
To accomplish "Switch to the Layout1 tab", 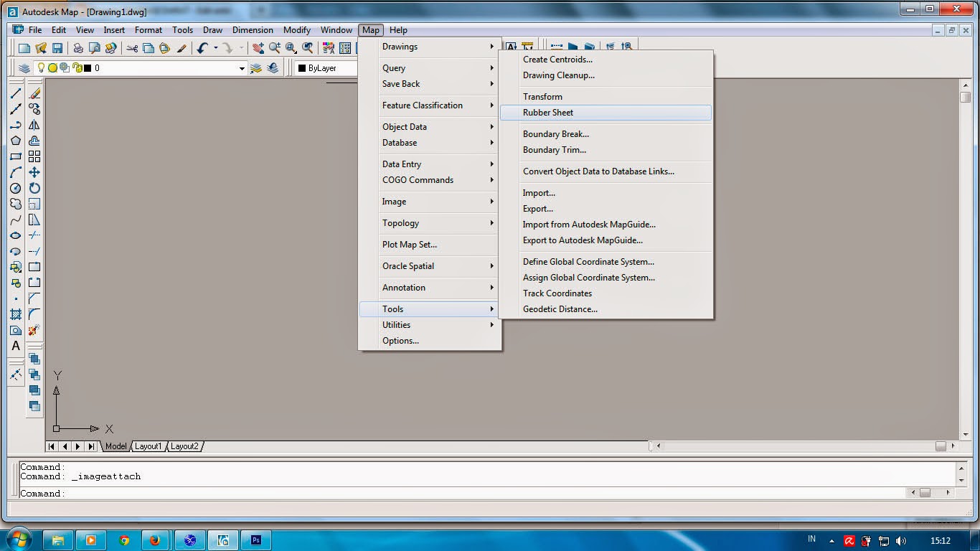I will 149,446.
